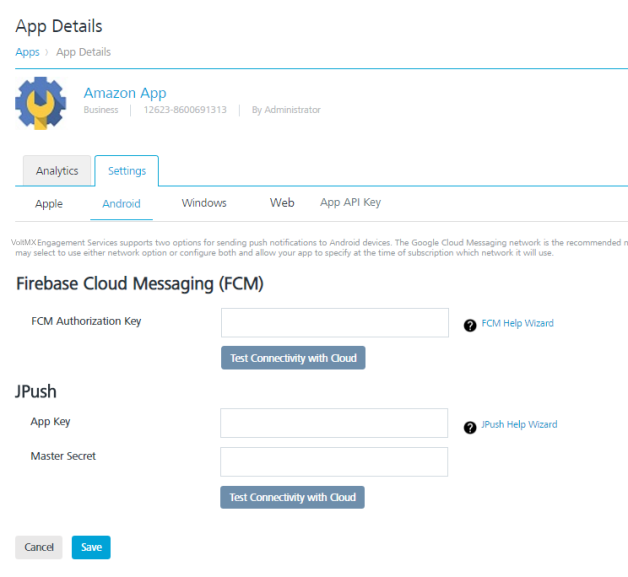Screen dimensions: 628x577
Task: Select the Settings tab
Action: pos(127,171)
